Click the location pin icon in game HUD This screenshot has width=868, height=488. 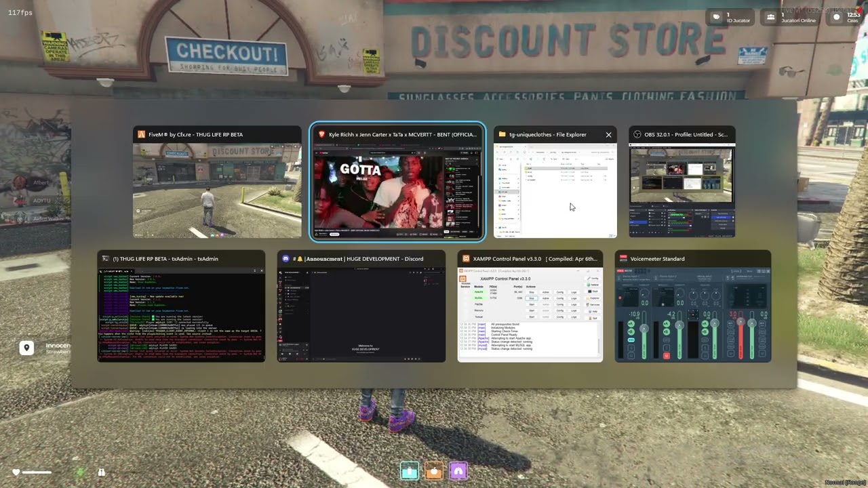(26, 348)
